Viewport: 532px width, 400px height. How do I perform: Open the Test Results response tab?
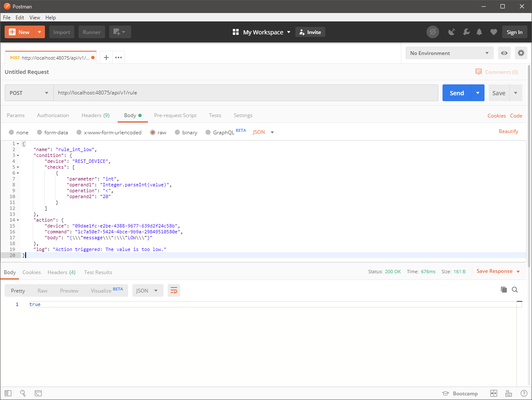[x=98, y=272]
